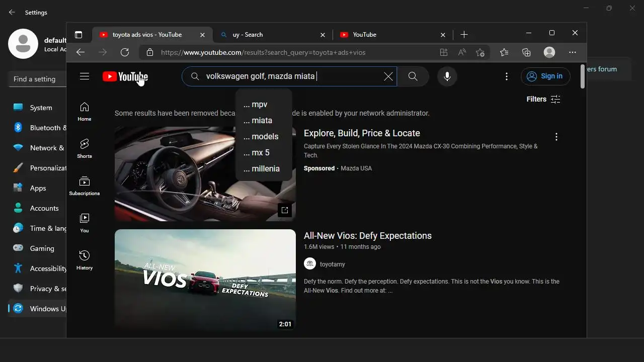Go to Home in sidebar
This screenshot has width=644, height=362.
85,112
